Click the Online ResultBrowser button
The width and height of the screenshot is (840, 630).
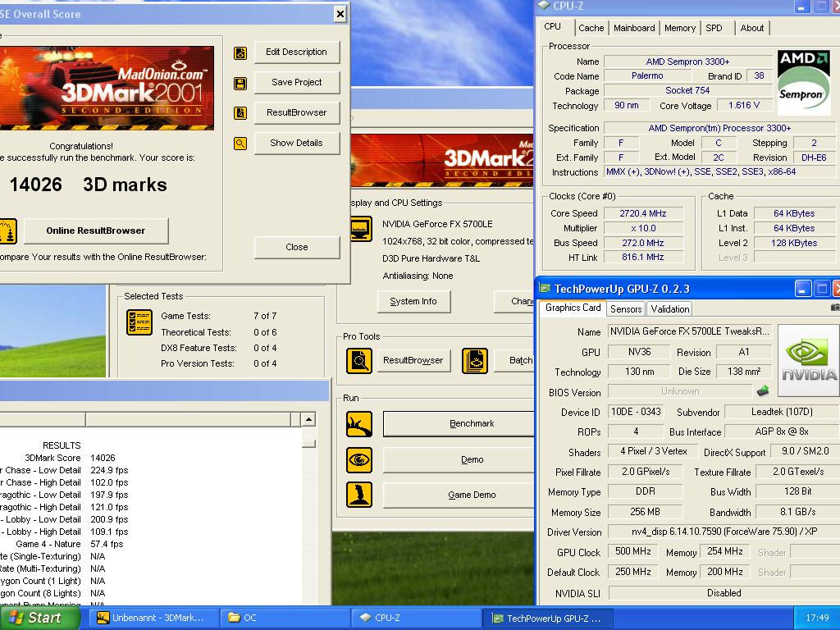click(x=96, y=231)
